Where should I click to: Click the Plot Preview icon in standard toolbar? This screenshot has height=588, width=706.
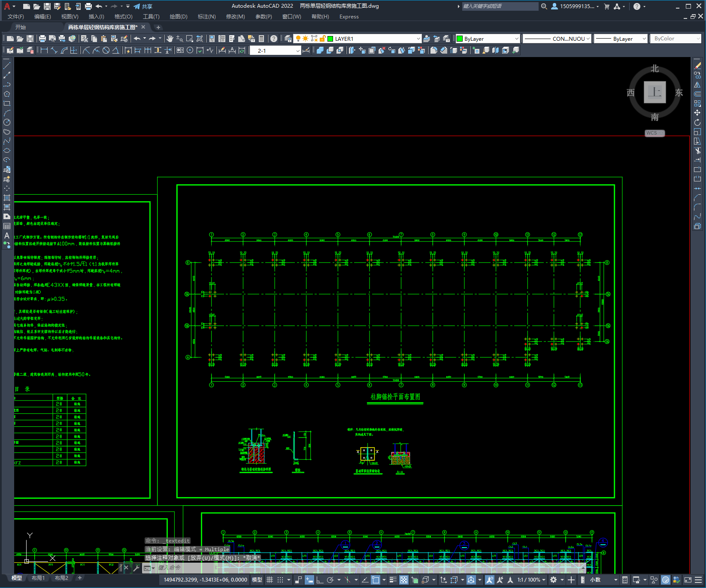point(52,39)
